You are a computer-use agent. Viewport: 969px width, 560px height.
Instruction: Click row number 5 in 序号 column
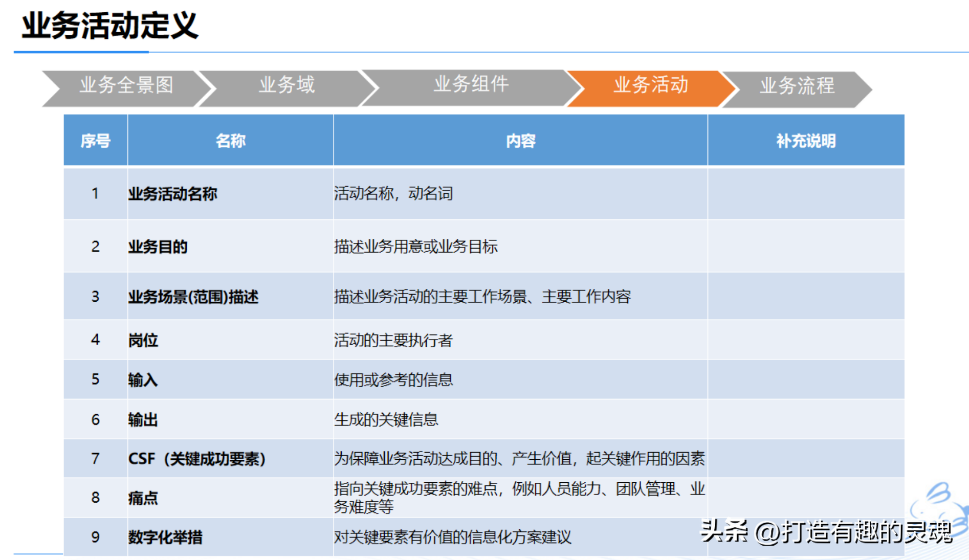[x=96, y=380]
